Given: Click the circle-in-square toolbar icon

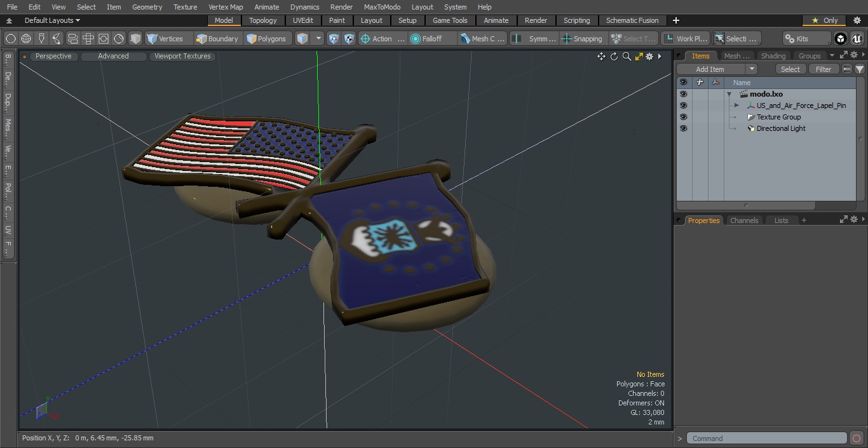Looking at the screenshot, I should [x=104, y=39].
